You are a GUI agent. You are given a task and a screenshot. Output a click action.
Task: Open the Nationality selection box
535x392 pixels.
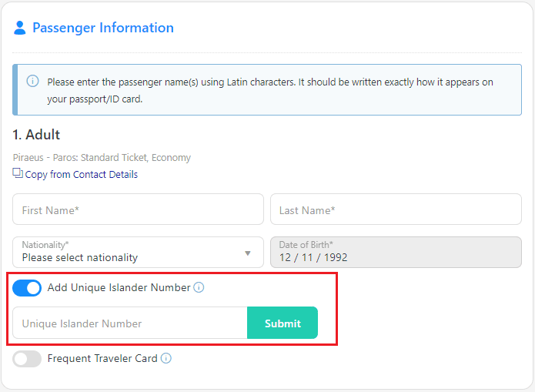point(131,252)
